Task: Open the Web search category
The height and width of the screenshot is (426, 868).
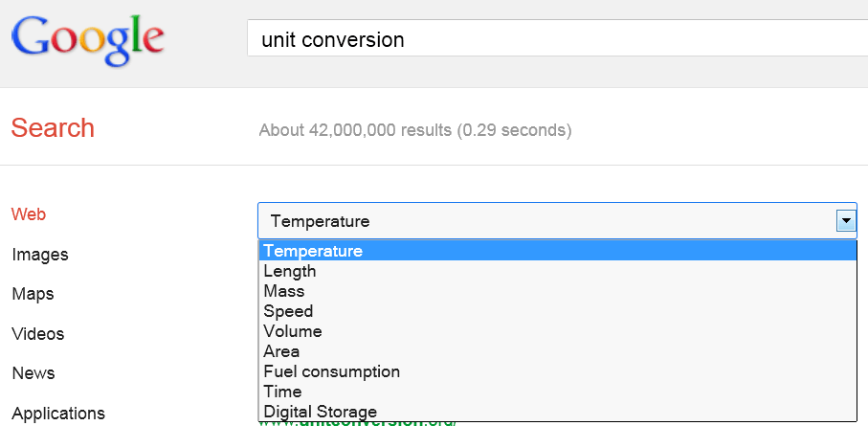Action: [x=29, y=214]
